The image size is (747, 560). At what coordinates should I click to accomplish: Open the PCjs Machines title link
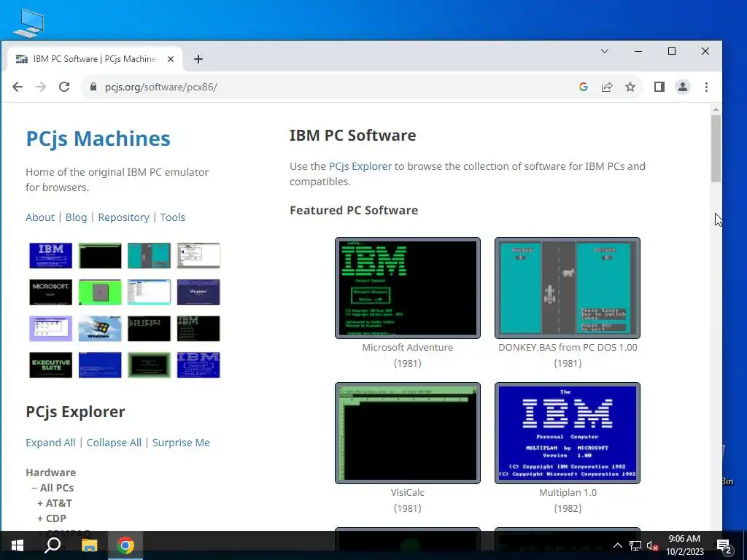tap(98, 139)
